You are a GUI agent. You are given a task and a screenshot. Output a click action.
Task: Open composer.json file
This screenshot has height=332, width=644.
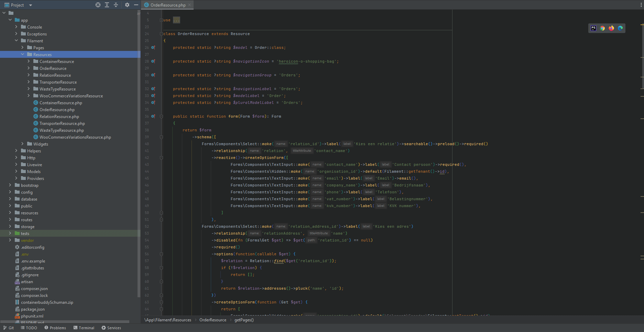click(x=34, y=289)
